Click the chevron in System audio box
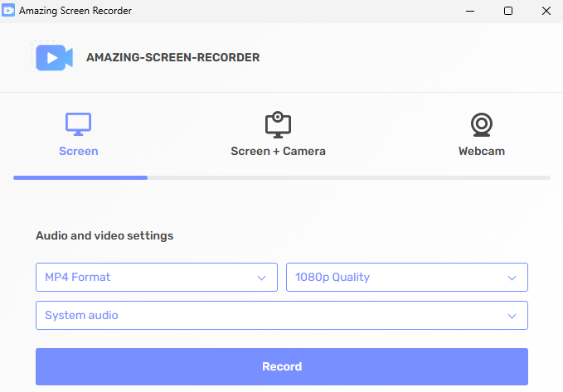 tap(512, 316)
